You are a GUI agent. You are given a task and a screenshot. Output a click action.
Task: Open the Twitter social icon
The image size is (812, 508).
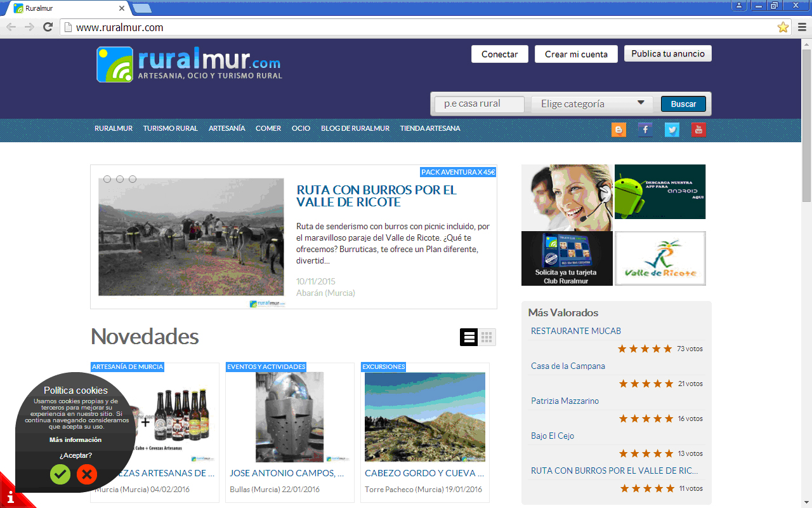click(672, 130)
